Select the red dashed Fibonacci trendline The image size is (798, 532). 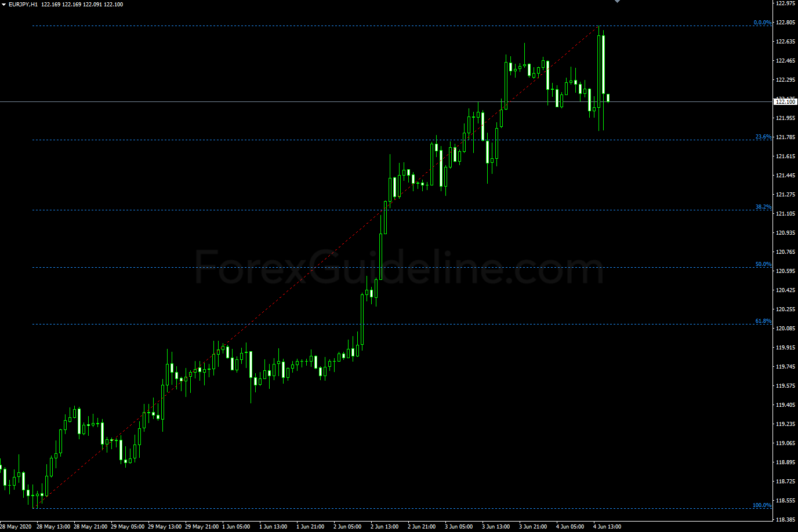[316, 267]
